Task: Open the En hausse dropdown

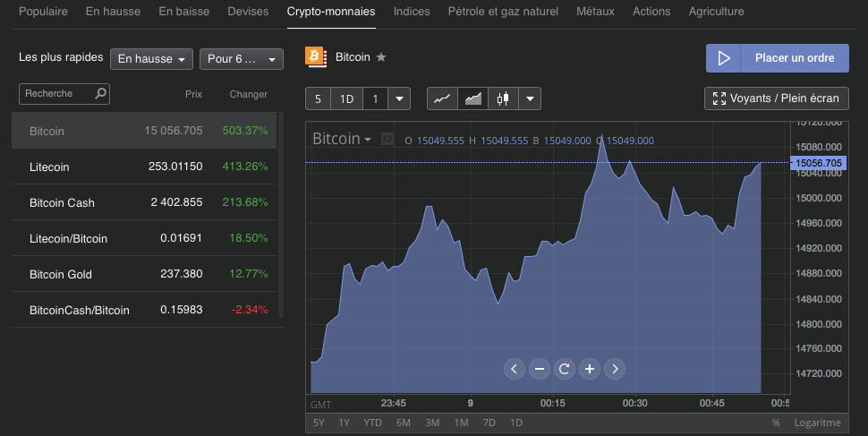Action: [x=151, y=59]
